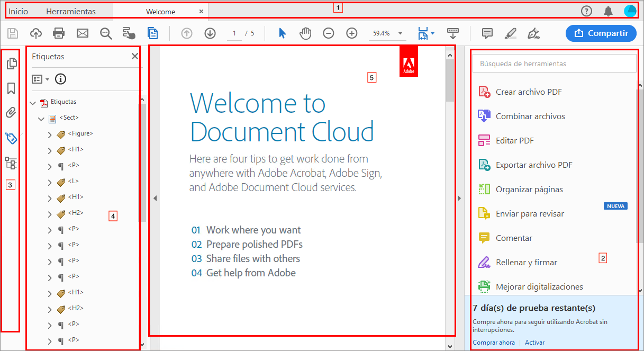Open the zoom percentage dropdown

click(x=401, y=33)
